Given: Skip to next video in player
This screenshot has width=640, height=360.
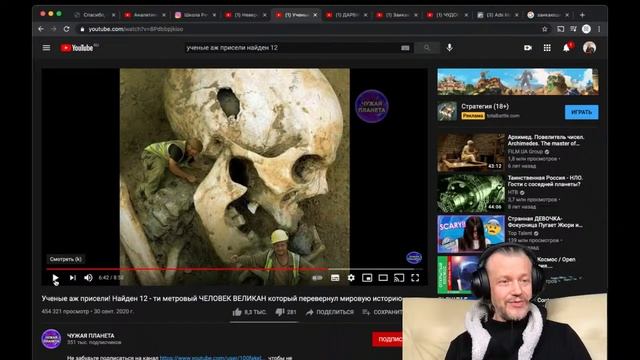Looking at the screenshot, I should point(73,278).
